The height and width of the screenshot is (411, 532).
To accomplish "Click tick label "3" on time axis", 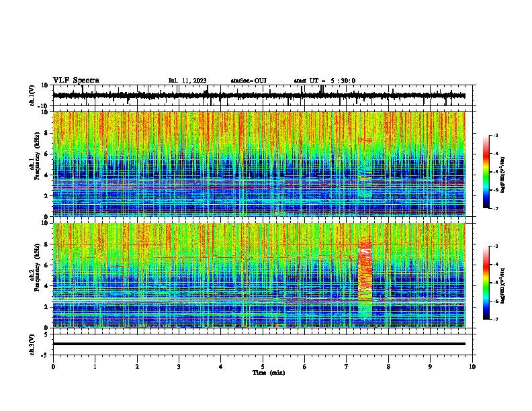I will point(179,367).
